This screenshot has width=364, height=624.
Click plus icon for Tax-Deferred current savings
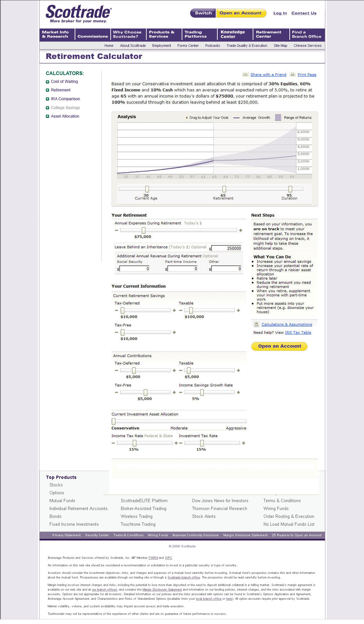click(x=174, y=310)
